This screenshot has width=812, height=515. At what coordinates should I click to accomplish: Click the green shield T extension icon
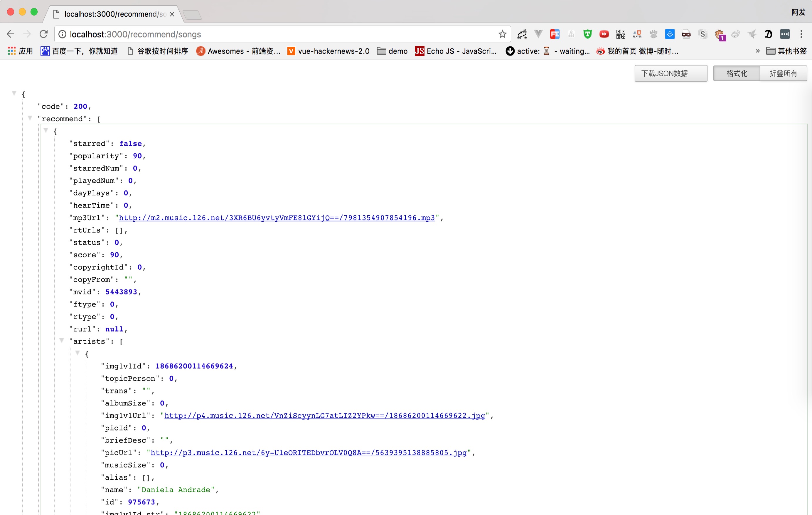[x=587, y=34]
